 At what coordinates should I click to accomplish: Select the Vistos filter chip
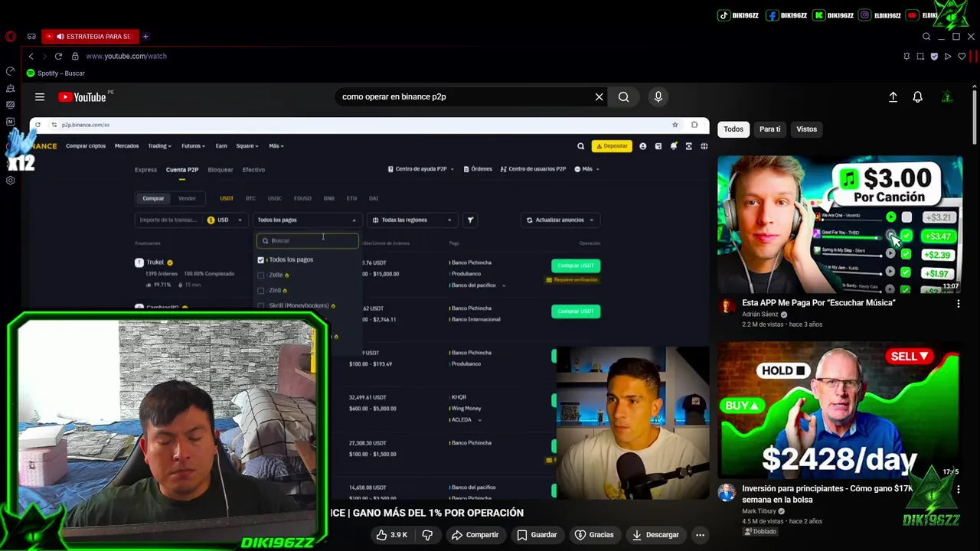click(806, 129)
